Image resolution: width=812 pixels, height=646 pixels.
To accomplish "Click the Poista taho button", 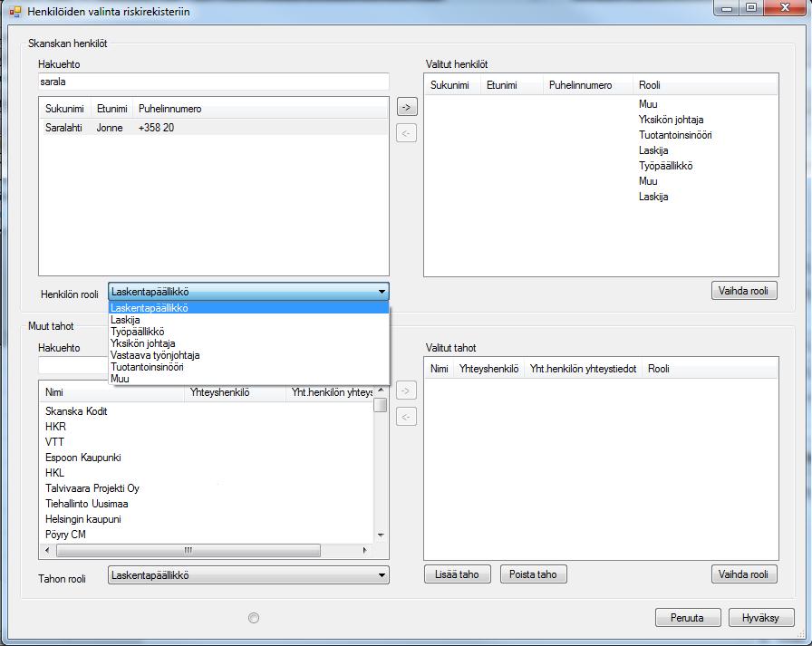I will 534,574.
